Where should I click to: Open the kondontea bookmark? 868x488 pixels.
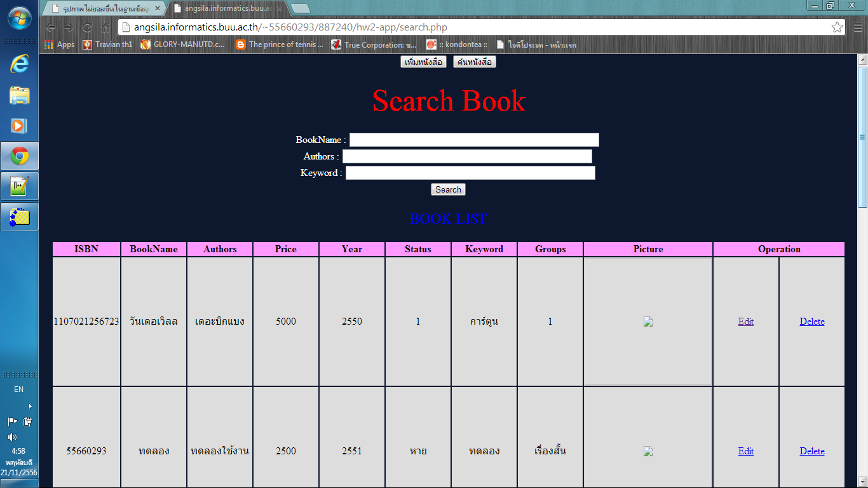coord(457,44)
